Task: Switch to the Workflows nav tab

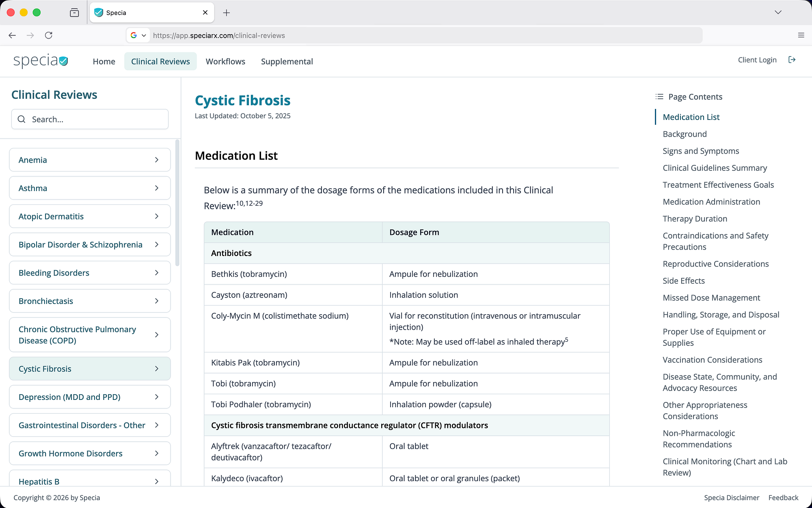Action: point(225,61)
